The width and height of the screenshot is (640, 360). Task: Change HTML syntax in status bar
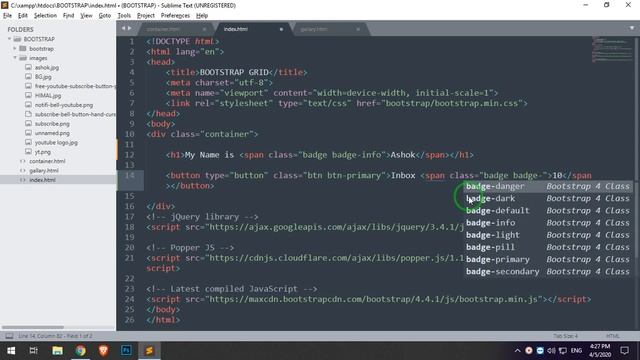coord(613,336)
